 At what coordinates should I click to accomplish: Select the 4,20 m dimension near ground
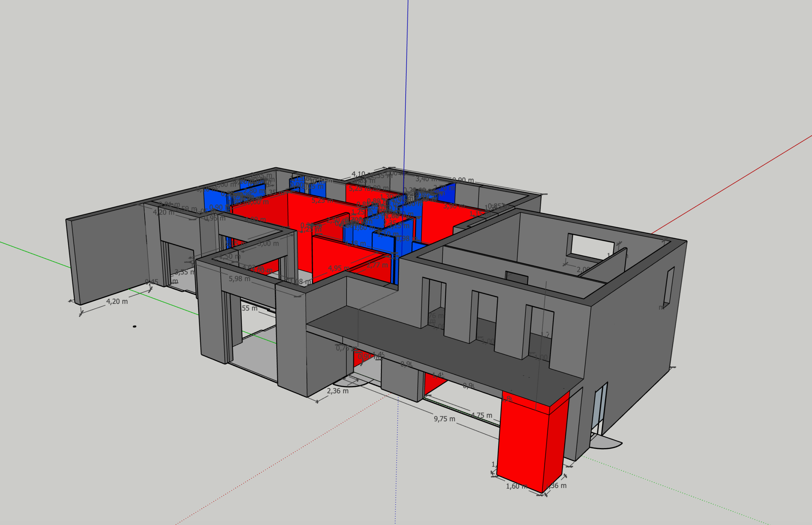pyautogui.click(x=117, y=301)
